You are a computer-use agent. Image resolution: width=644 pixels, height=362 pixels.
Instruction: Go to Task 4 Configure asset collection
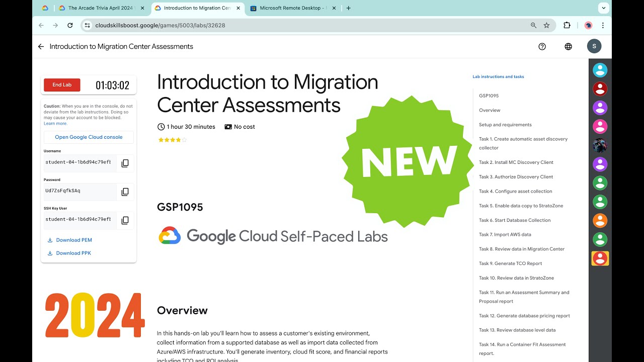[515, 192]
